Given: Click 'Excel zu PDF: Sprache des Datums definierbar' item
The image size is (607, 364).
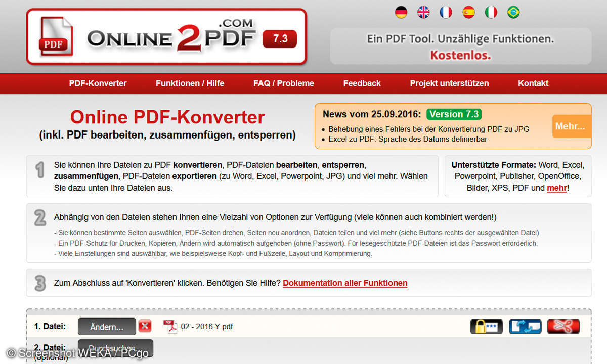Looking at the screenshot, I should 408,139.
